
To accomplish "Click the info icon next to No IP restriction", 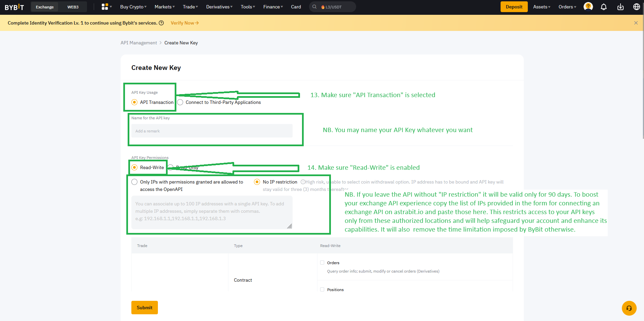I will (x=303, y=182).
